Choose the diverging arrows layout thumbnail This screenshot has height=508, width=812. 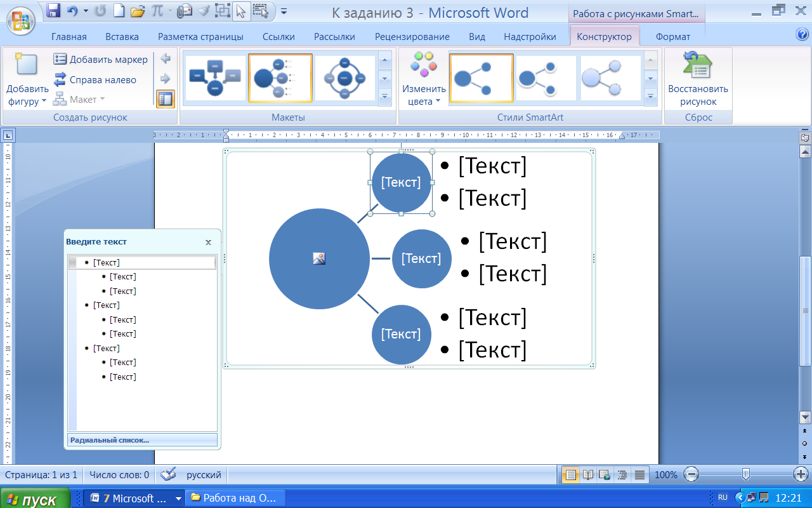tap(216, 78)
